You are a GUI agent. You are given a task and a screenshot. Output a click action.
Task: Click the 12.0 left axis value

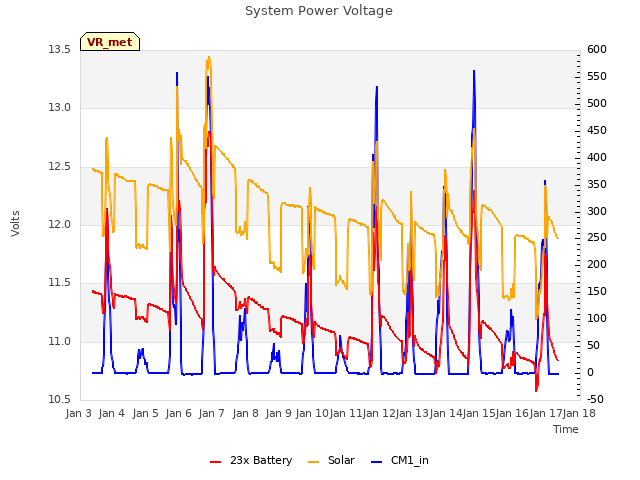[x=60, y=224]
